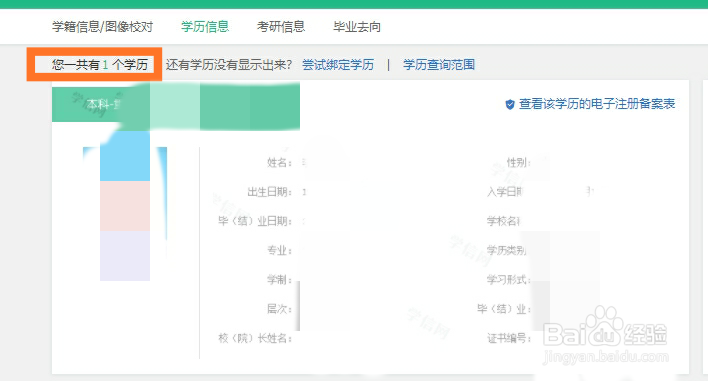
Task: Click the 尝试绑定学历 link
Action: tap(338, 65)
